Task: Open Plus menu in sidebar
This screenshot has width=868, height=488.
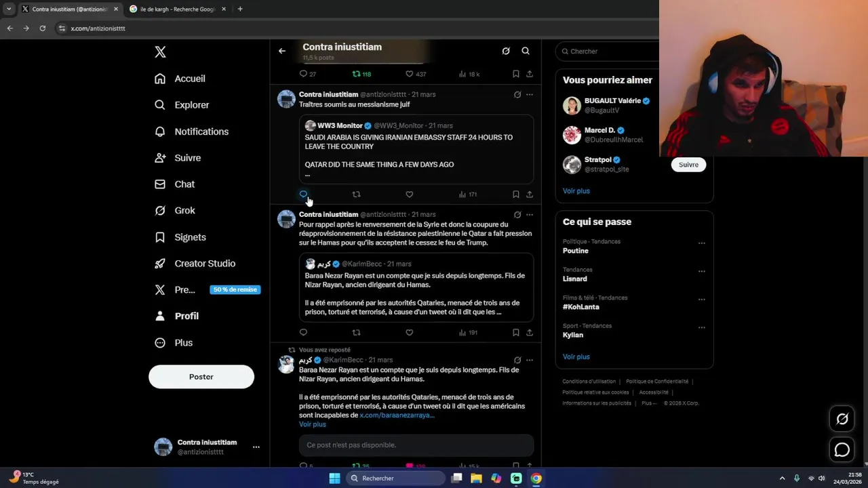Action: 174,343
